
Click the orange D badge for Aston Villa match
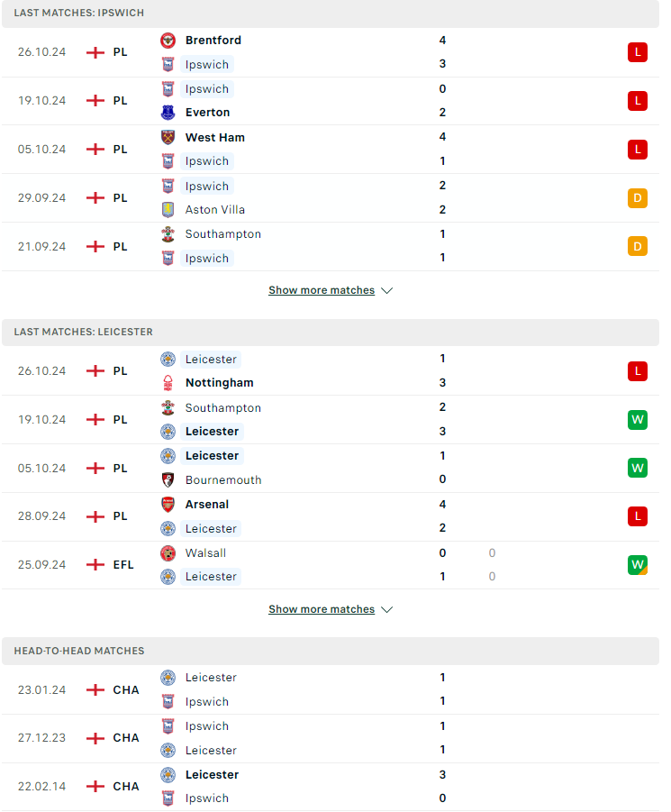638,198
